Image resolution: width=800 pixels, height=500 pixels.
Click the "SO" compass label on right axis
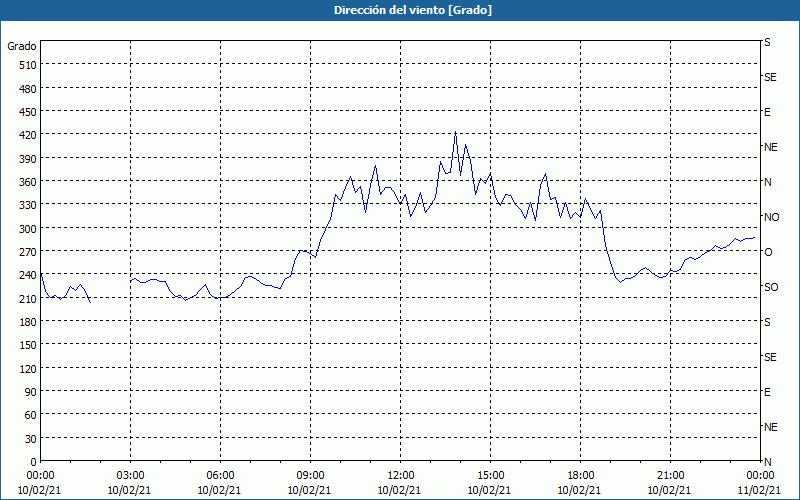771,287
